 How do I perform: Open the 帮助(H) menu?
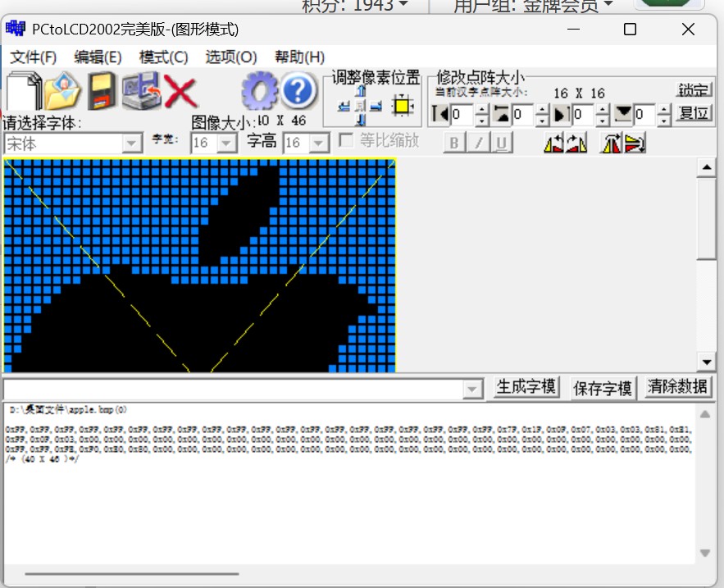point(299,57)
